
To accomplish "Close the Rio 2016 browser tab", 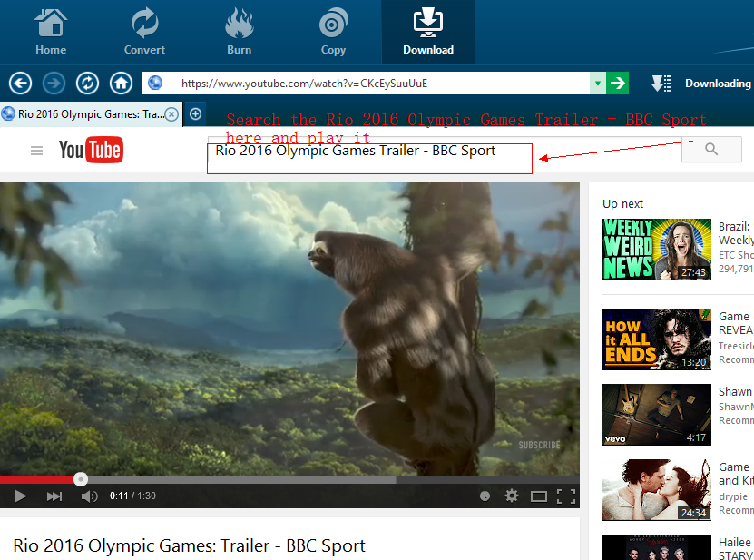I will (x=171, y=114).
